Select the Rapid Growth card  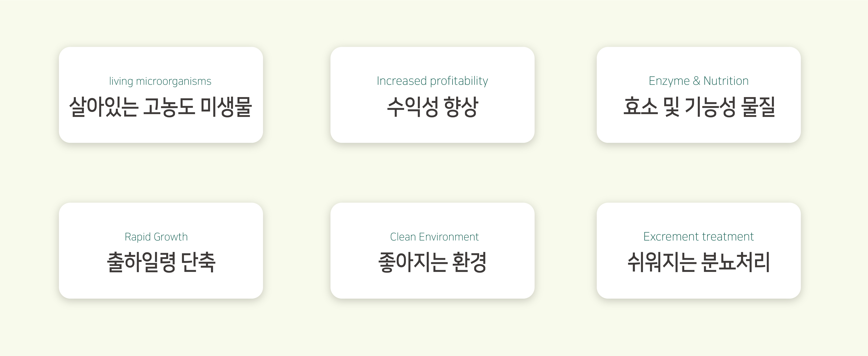click(161, 250)
